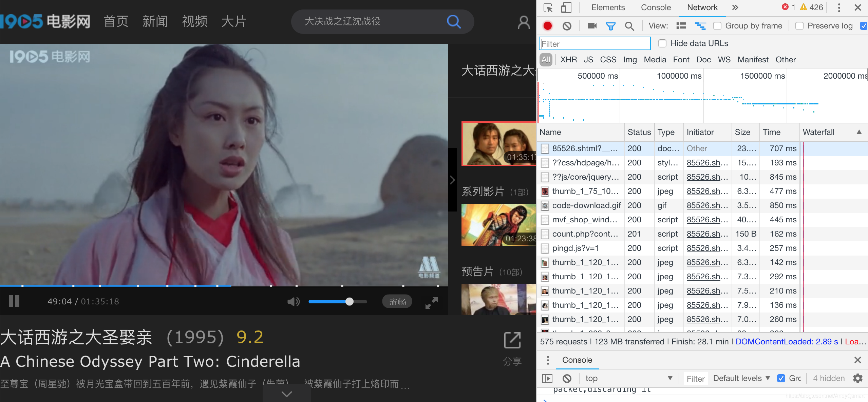This screenshot has width=868, height=402.
Task: Click the capture screenshots camera icon
Action: click(x=592, y=26)
